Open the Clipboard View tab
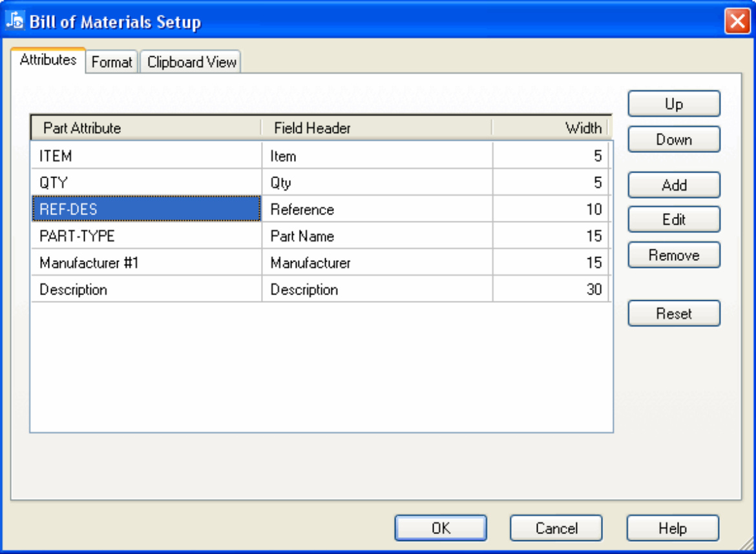 click(191, 62)
